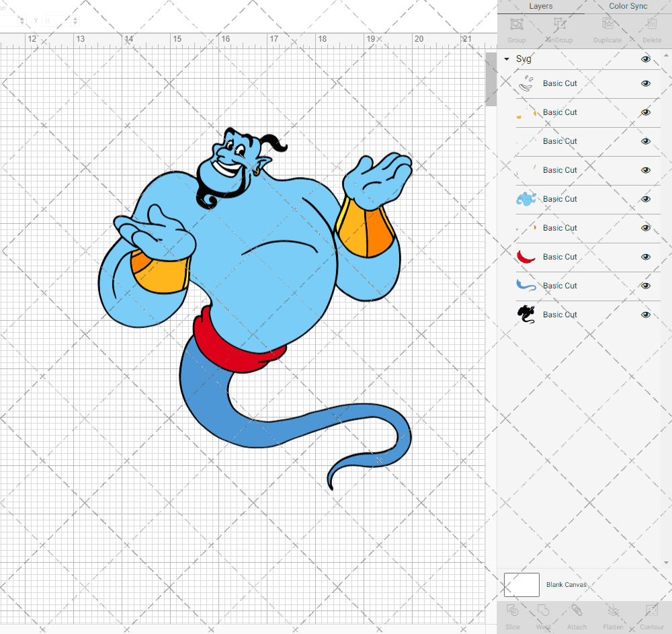Viewport: 672px width, 634px height.
Task: Click the UnGroup icon
Action: pos(559,24)
